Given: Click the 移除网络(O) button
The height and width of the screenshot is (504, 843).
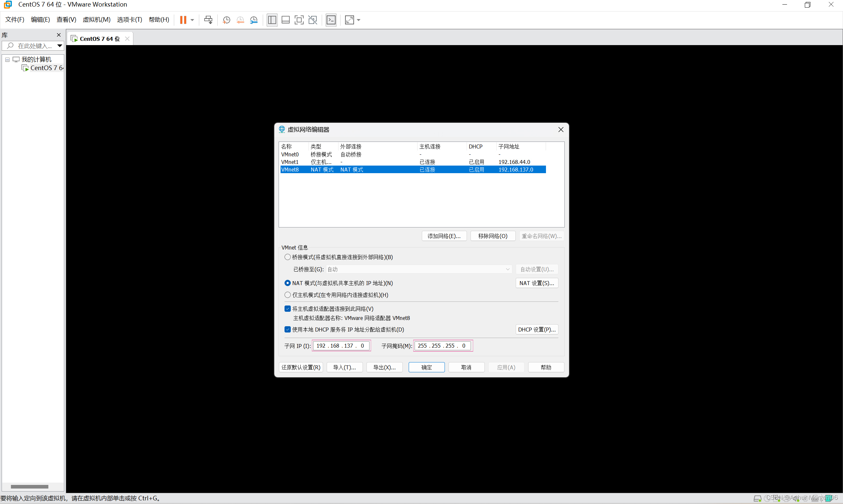Looking at the screenshot, I should (493, 236).
